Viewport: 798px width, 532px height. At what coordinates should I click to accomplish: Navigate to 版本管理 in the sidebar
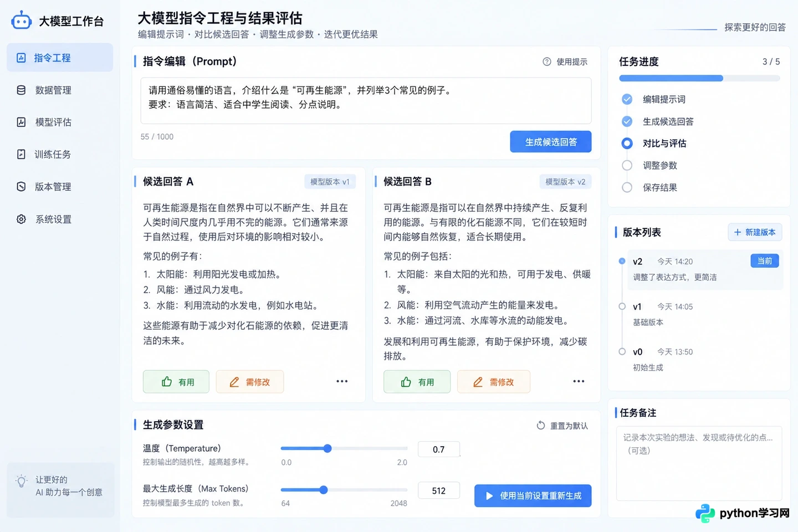tap(60, 187)
